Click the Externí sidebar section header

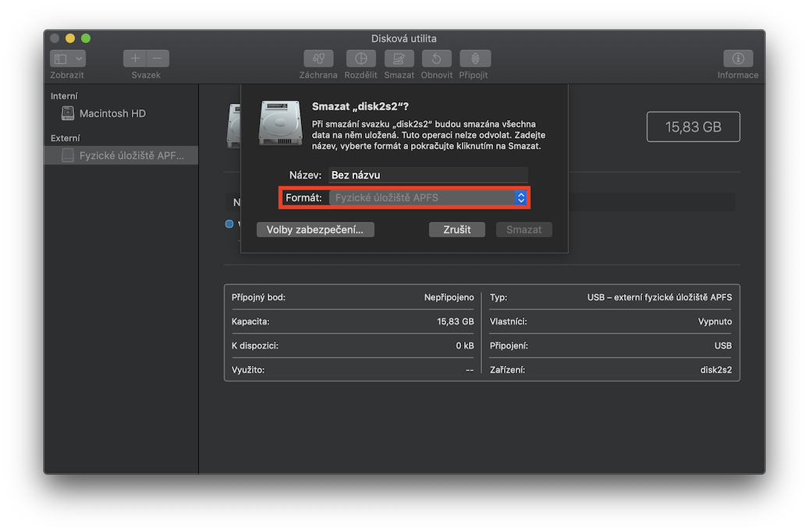click(66, 138)
